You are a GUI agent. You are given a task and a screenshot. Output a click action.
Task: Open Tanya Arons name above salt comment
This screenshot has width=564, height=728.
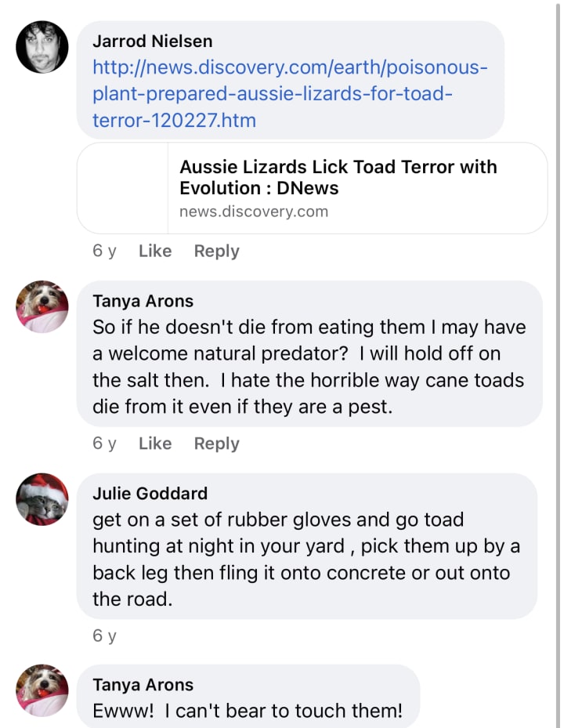coord(143,301)
